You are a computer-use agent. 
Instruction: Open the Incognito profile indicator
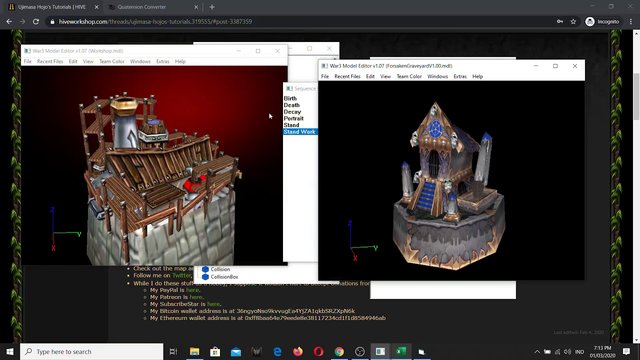click(x=602, y=22)
